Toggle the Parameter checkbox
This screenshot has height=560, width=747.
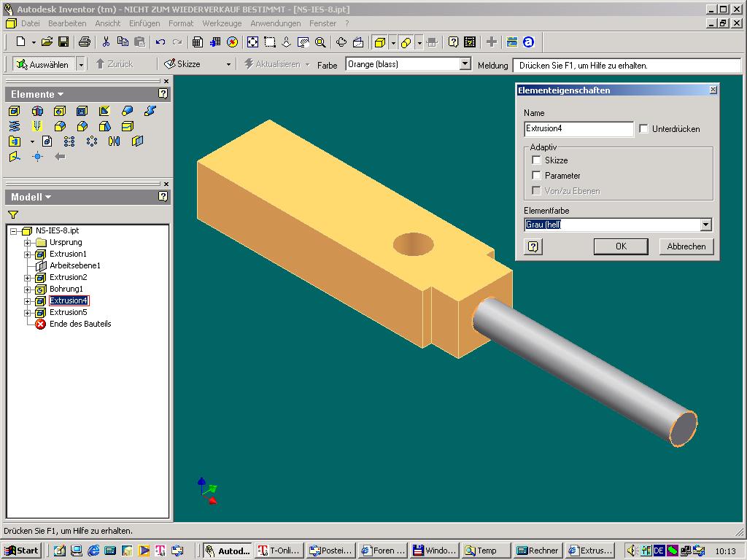click(x=537, y=176)
